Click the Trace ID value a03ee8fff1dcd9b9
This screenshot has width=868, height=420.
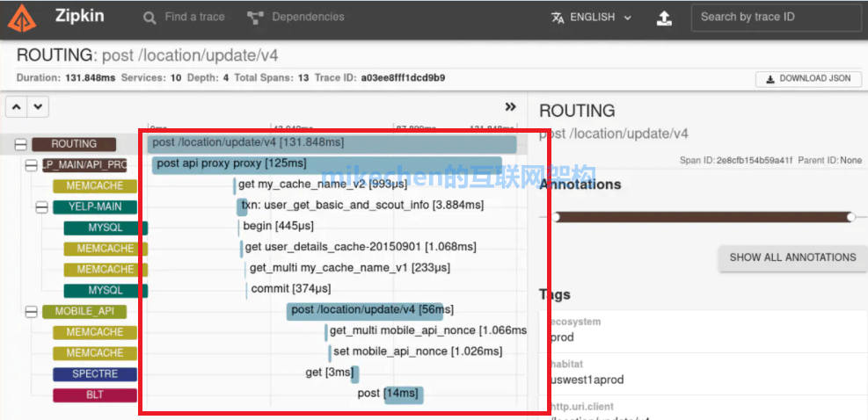[x=403, y=77]
